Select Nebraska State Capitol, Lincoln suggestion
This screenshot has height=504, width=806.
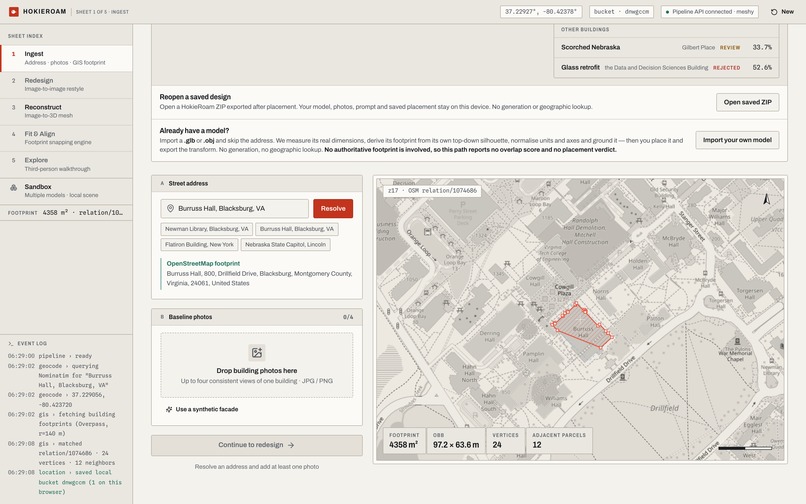click(x=285, y=245)
